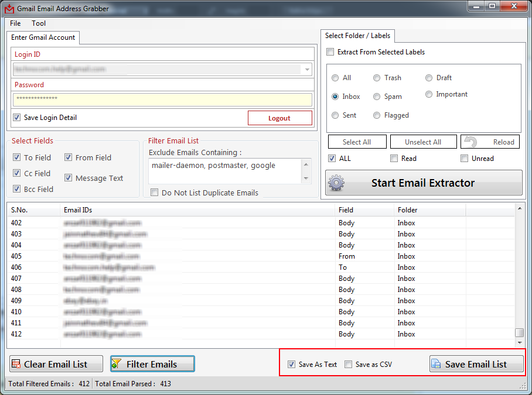Click Start Email Extractor button

pyautogui.click(x=424, y=183)
